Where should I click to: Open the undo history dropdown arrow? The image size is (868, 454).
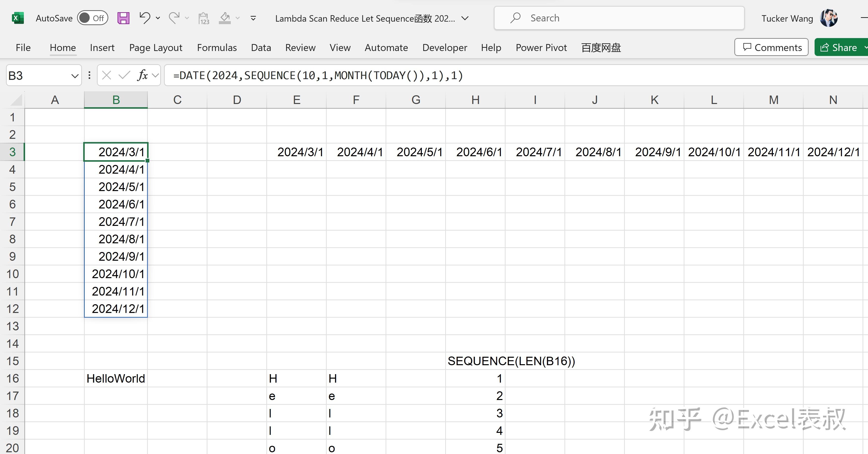point(158,18)
